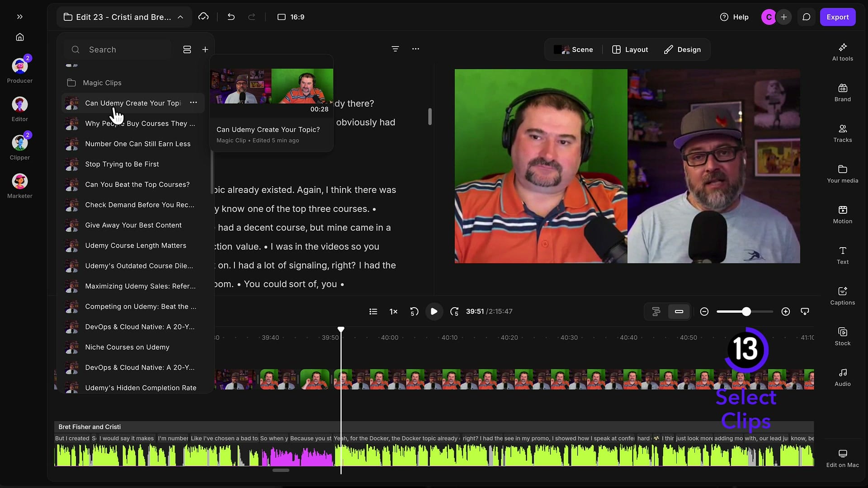This screenshot has height=488, width=868.
Task: Toggle the list view icon beside Search
Action: [187, 50]
